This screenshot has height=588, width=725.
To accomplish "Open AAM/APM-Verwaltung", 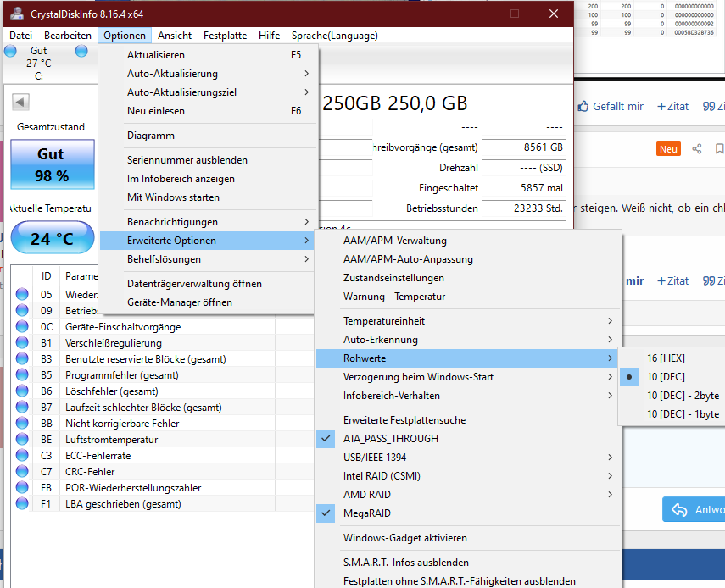I will 468,241.
